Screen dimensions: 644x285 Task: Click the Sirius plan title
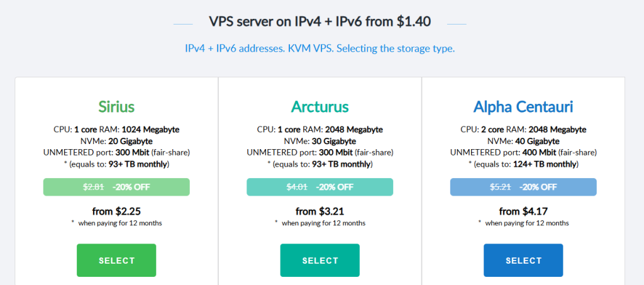click(116, 106)
